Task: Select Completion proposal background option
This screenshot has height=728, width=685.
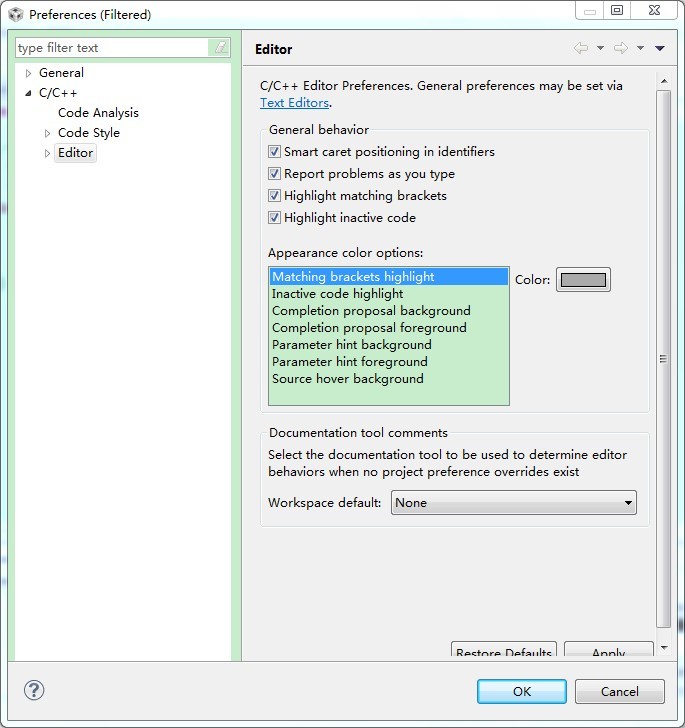Action: pos(389,311)
